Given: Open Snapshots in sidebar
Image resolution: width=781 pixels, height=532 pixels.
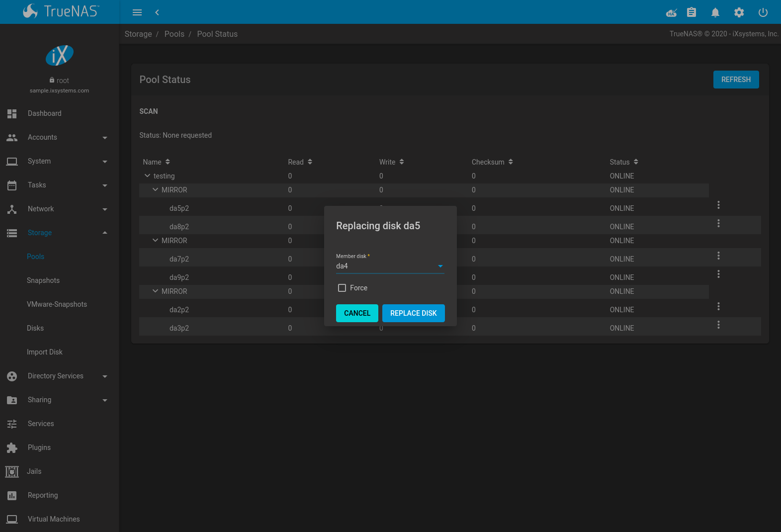Looking at the screenshot, I should pyautogui.click(x=43, y=280).
